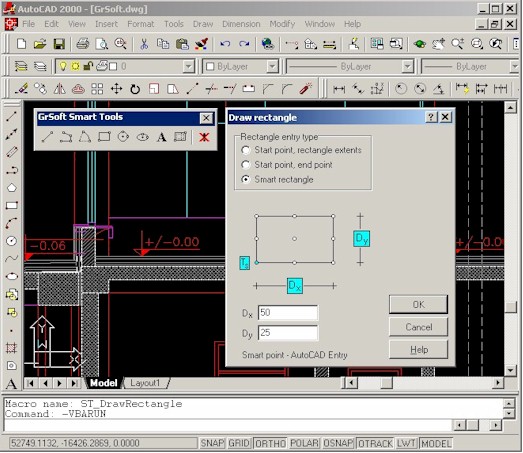Click the Cut scissors icon
The image size is (523, 453).
[x=144, y=44]
